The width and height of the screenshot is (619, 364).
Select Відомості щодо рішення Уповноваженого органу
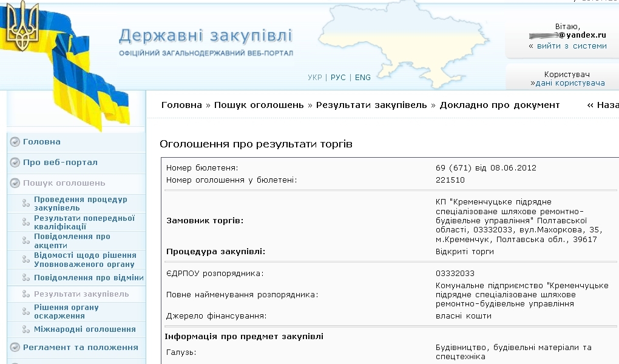click(x=84, y=260)
